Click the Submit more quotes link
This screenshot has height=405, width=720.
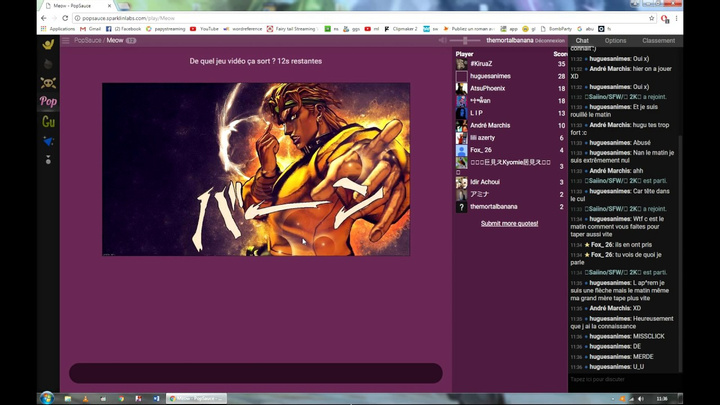(x=509, y=224)
